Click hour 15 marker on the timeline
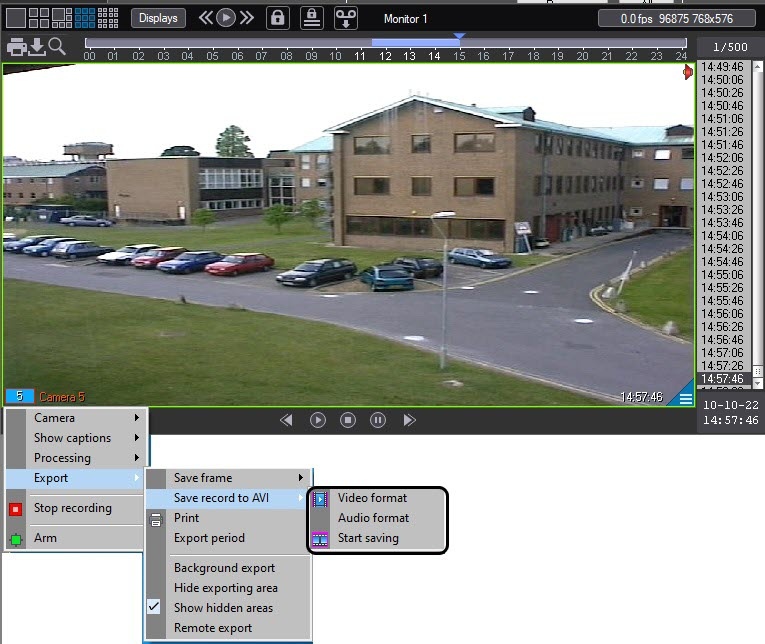The height and width of the screenshot is (644, 765). coord(458,56)
